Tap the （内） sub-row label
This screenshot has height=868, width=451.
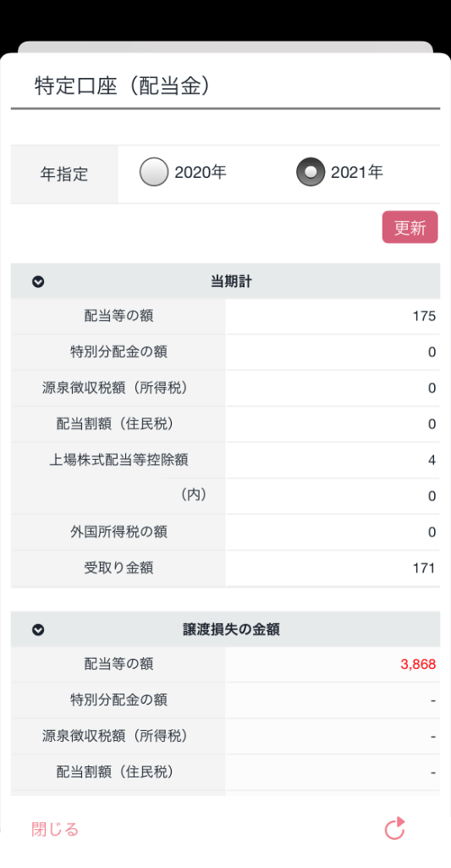(x=194, y=495)
